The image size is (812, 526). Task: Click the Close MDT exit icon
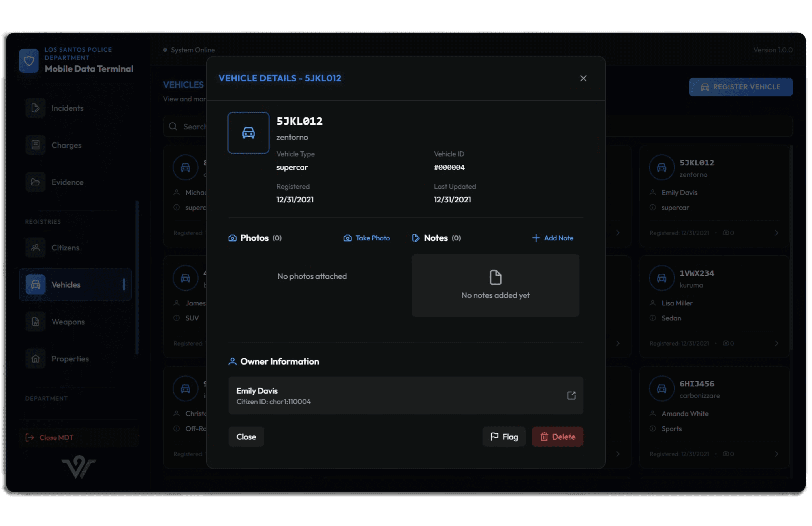tap(30, 438)
